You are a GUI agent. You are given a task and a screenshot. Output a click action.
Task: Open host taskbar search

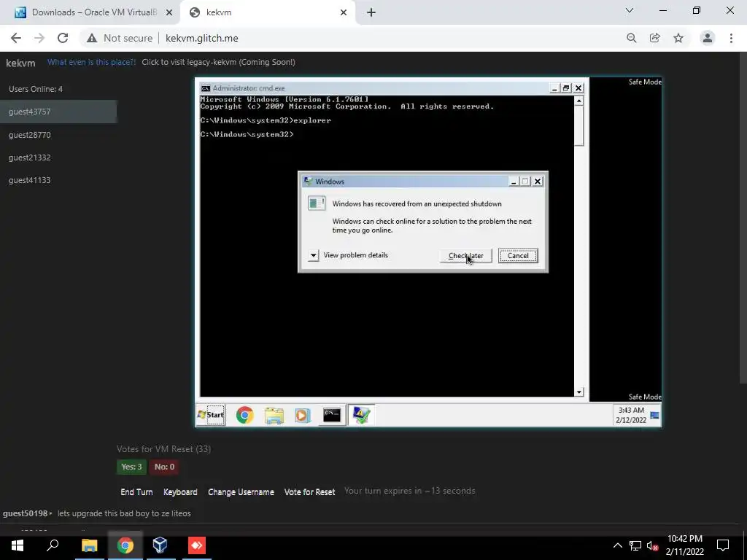[53, 545]
